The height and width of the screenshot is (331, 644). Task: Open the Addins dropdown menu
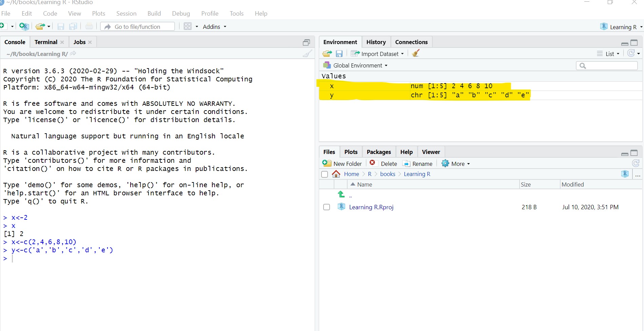214,27
